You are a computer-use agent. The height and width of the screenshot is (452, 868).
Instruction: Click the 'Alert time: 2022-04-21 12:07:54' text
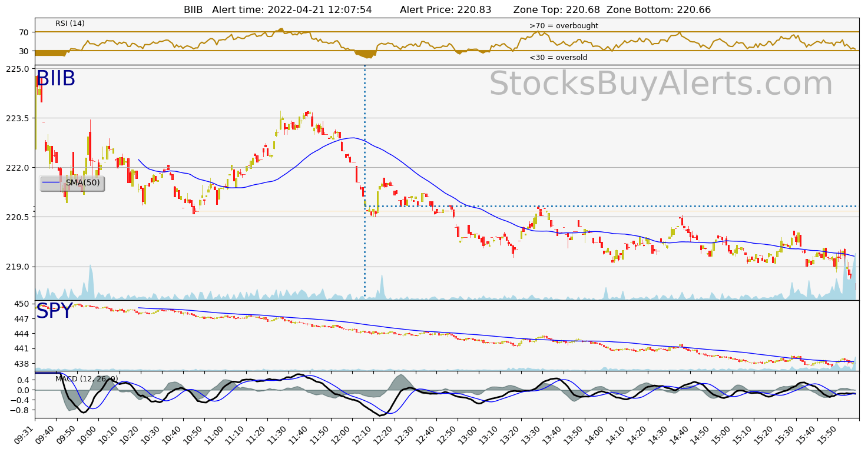(x=292, y=9)
